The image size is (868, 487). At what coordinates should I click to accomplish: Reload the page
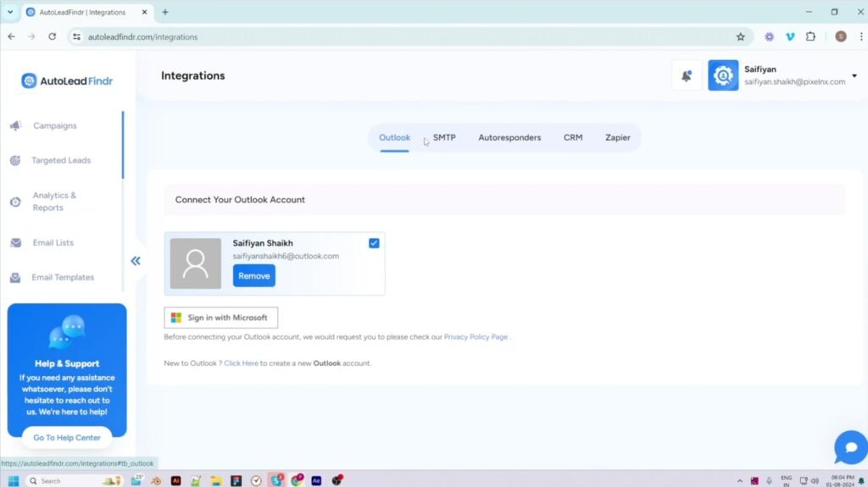pyautogui.click(x=52, y=36)
